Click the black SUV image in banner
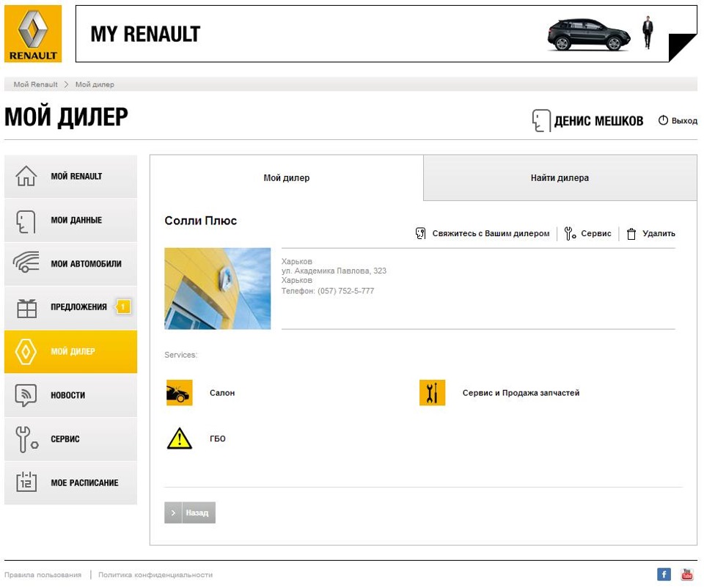The image size is (704, 588). (589, 34)
